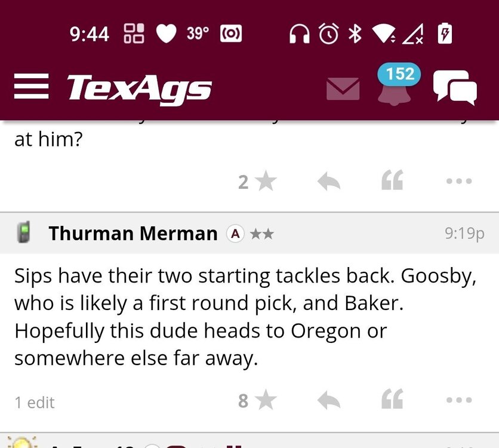This screenshot has height=448, width=499.
Task: Tap the 9:19p post timestamp
Action: [x=464, y=233]
